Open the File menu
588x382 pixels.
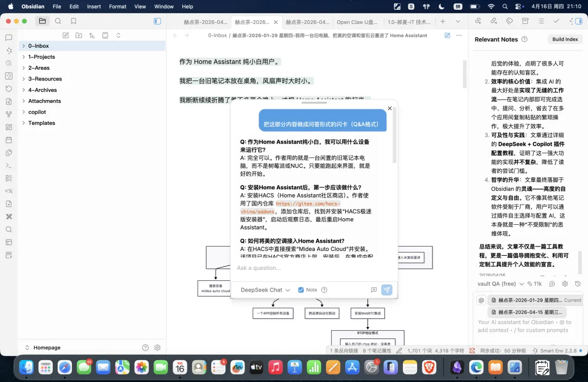(57, 7)
